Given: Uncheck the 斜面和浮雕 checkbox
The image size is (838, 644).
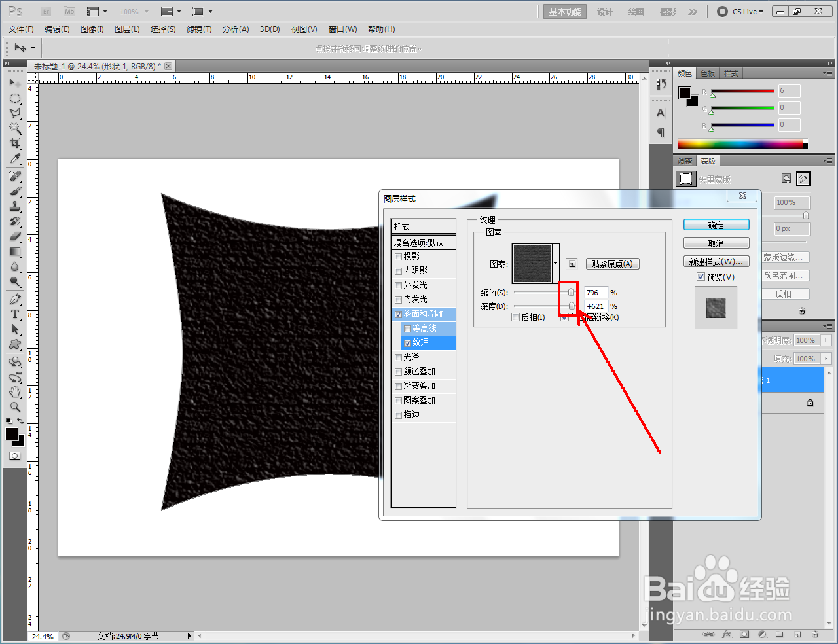Looking at the screenshot, I should (398, 314).
